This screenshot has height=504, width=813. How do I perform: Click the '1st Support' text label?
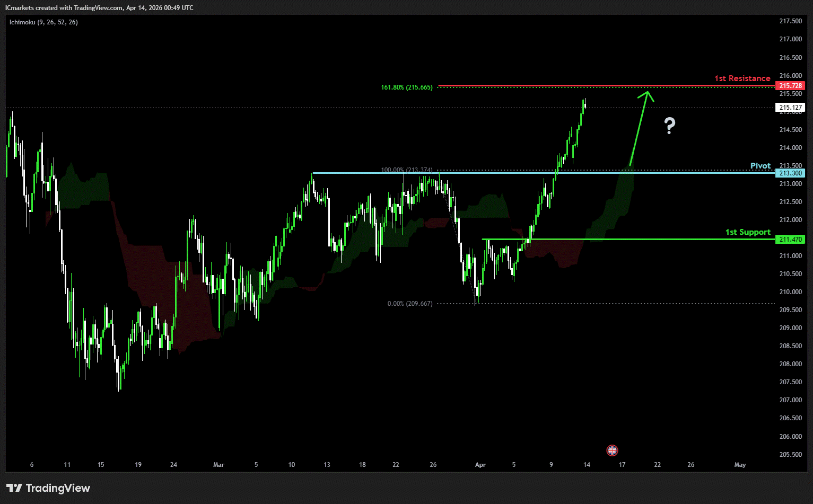pyautogui.click(x=748, y=232)
